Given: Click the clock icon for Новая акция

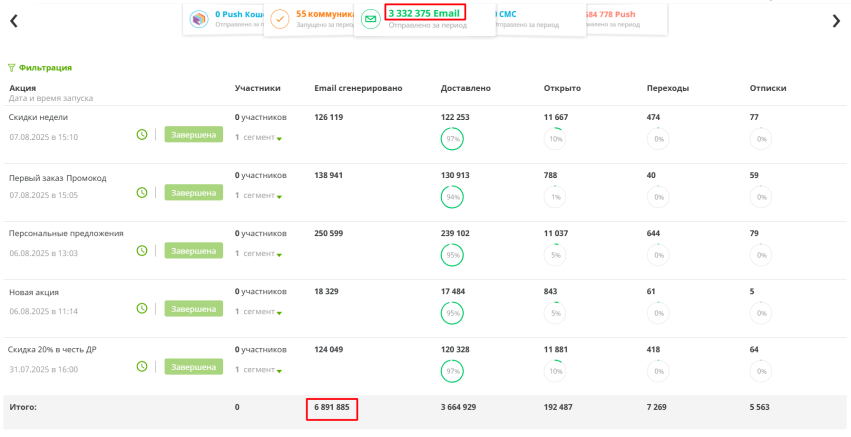Looking at the screenshot, I should click(x=142, y=309).
